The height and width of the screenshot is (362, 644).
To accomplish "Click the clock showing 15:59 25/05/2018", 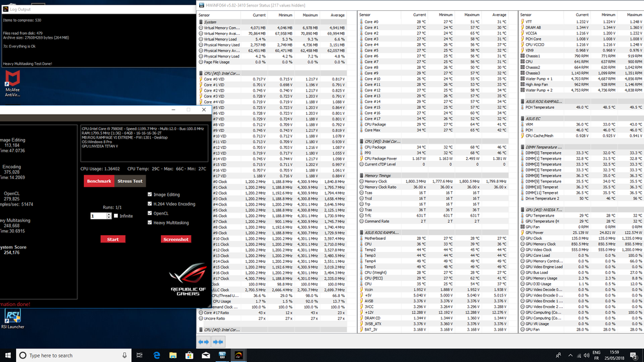I will pos(614,356).
